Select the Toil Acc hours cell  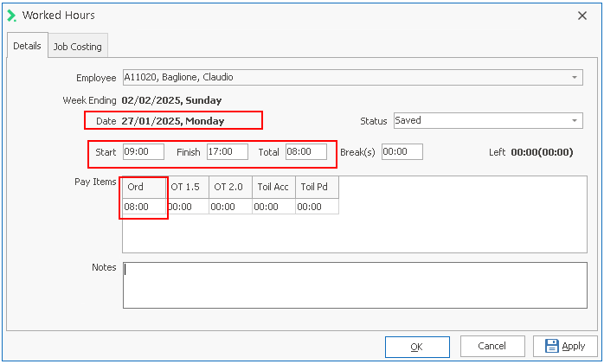point(273,207)
